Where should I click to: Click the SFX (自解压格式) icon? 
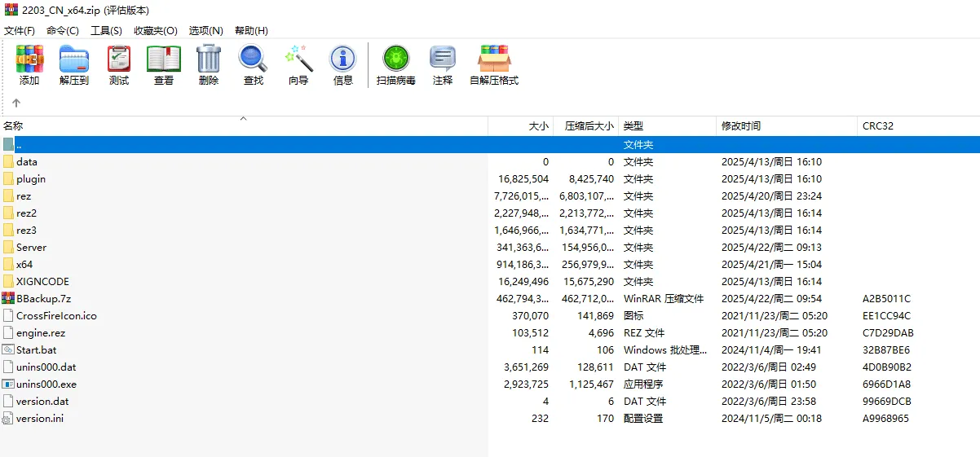tap(494, 59)
